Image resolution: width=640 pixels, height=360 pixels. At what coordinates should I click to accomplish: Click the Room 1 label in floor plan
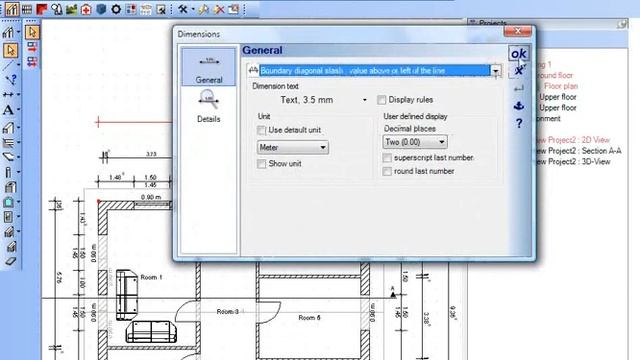point(151,277)
